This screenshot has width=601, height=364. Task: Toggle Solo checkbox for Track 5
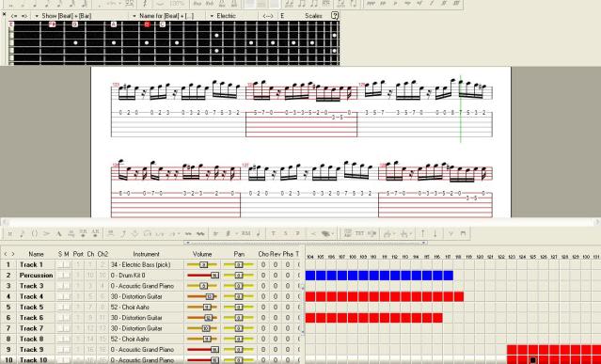click(61, 308)
